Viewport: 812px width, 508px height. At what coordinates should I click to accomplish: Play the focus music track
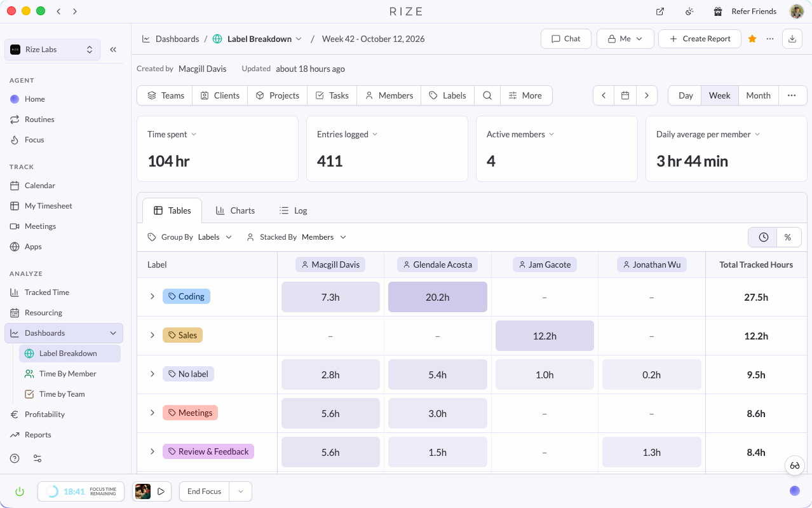(161, 491)
